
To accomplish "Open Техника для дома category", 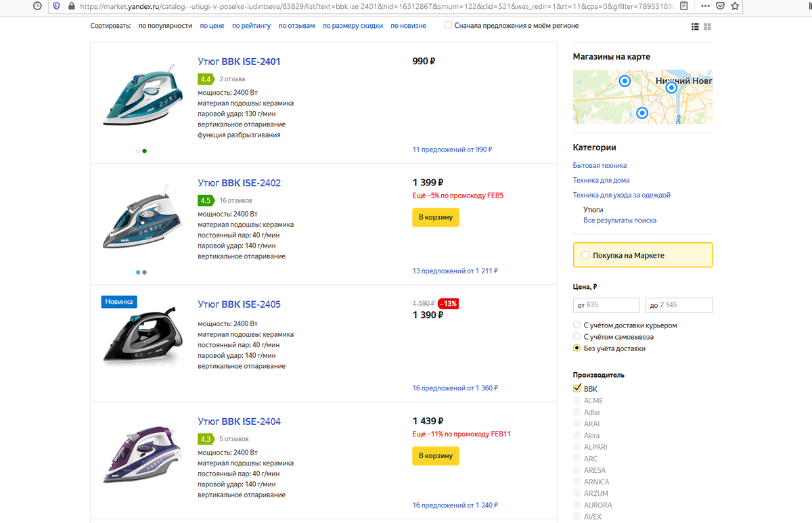I will pyautogui.click(x=601, y=180).
